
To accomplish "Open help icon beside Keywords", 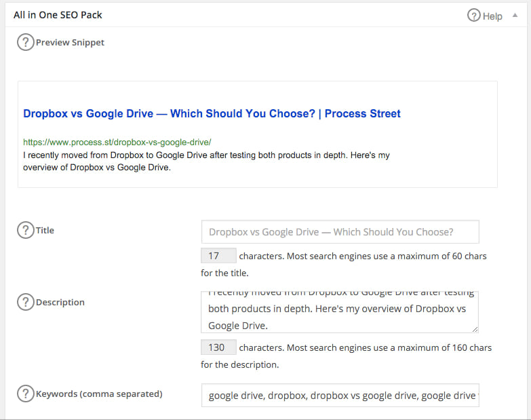I will [26, 394].
